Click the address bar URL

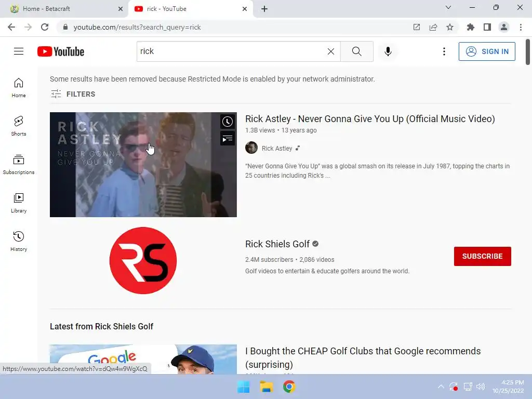pos(137,27)
